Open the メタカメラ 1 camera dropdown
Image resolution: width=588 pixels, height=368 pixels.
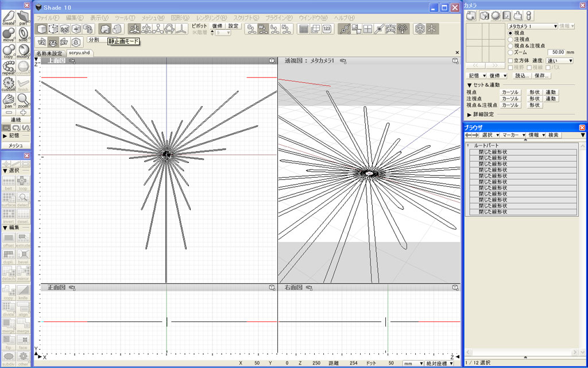click(532, 26)
